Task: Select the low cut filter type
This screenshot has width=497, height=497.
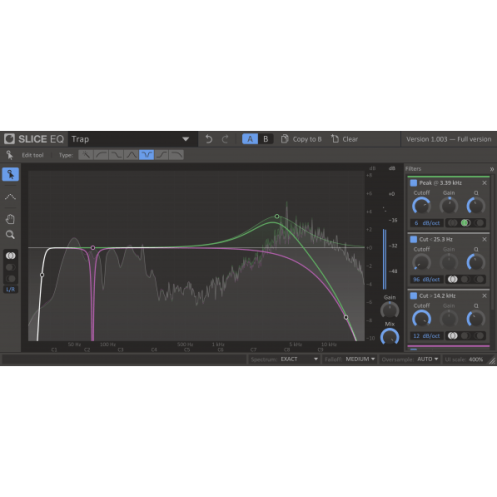Action: tap(101, 155)
